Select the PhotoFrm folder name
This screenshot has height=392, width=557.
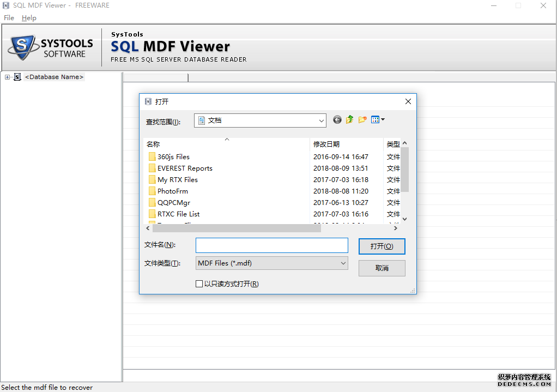point(173,191)
